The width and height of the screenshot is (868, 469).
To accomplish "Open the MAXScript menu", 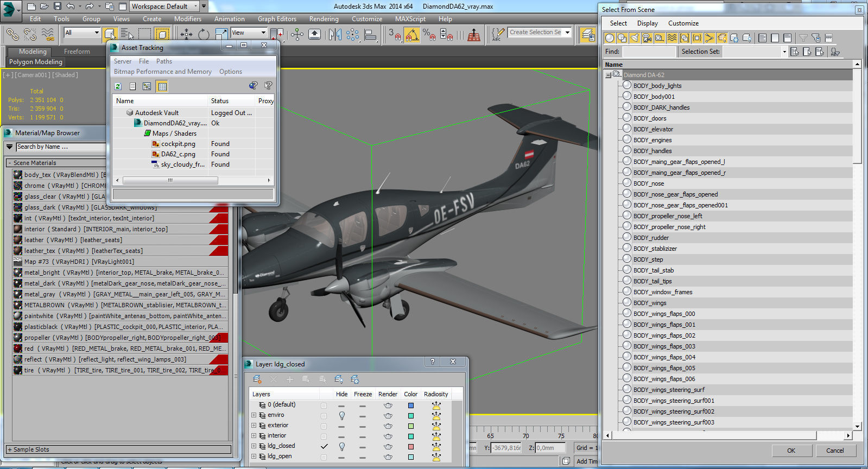I will point(410,18).
